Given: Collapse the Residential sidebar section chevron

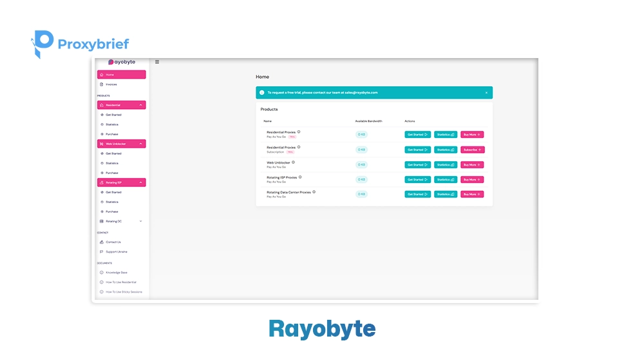Looking at the screenshot, I should (x=140, y=105).
